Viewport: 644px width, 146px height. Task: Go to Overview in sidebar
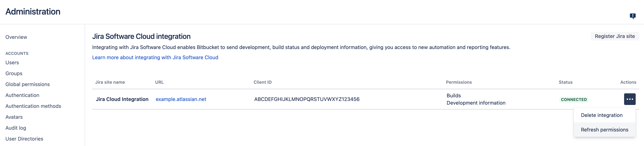16,37
